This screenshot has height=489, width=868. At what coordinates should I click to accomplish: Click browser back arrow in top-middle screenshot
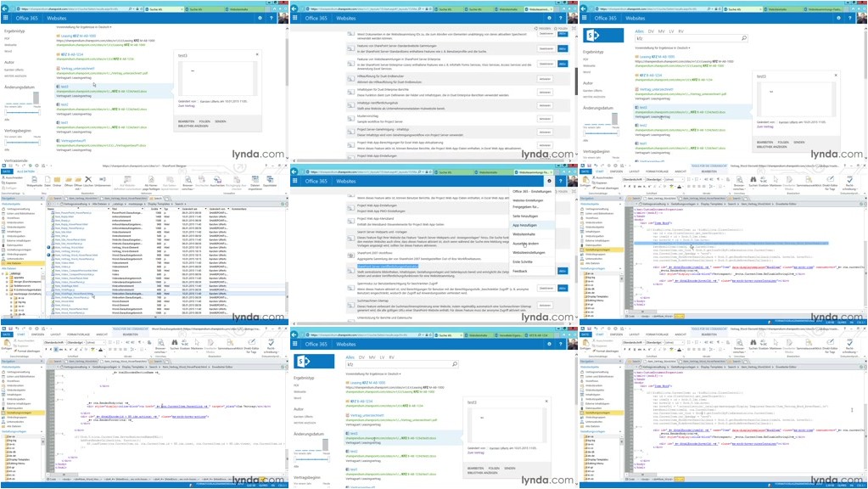[x=294, y=8]
